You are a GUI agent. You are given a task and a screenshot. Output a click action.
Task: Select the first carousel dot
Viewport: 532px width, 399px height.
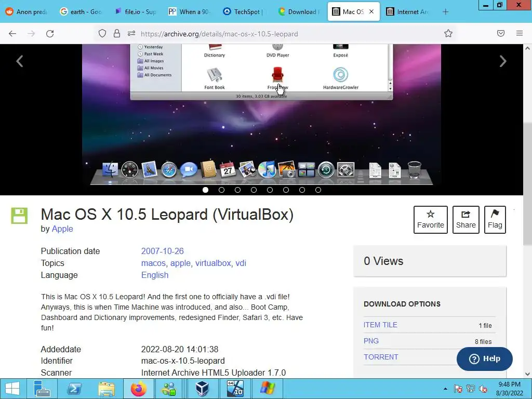click(205, 190)
